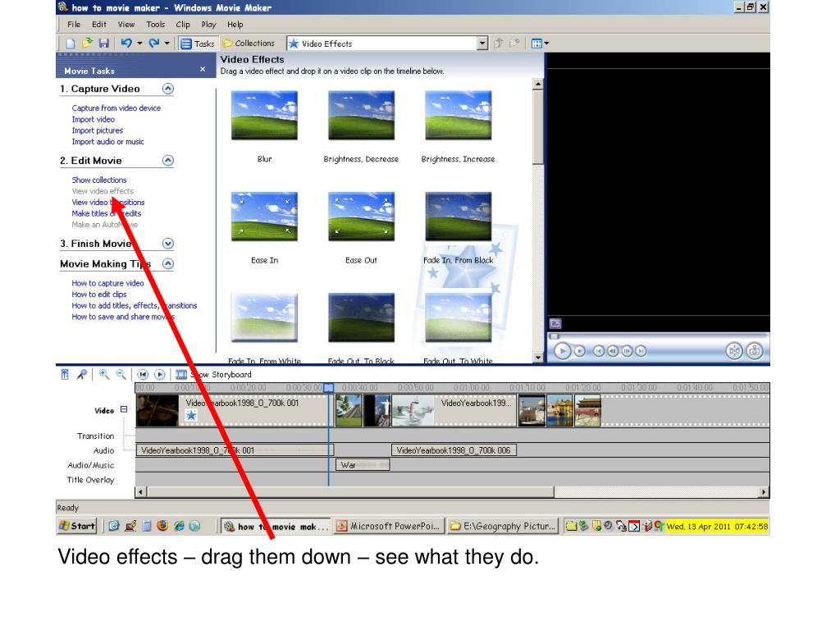The height and width of the screenshot is (630, 840).
Task: Collapse the Video track expander
Action: pyautogui.click(x=124, y=409)
